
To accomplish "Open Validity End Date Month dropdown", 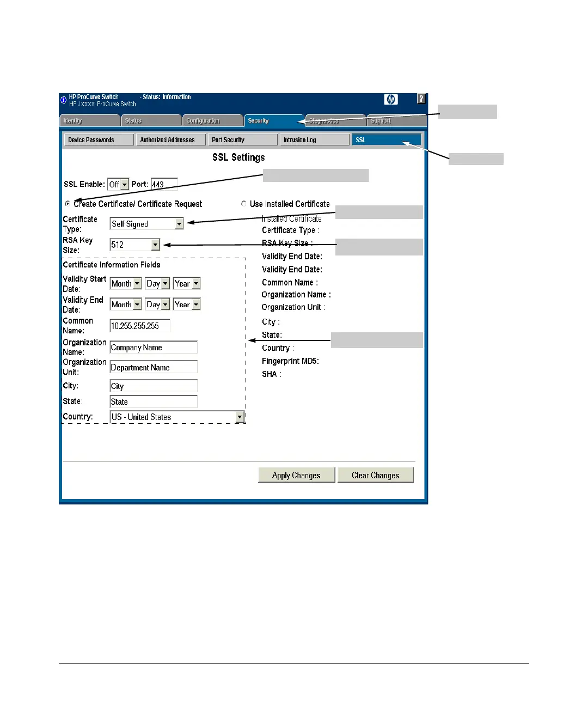I will (x=126, y=305).
